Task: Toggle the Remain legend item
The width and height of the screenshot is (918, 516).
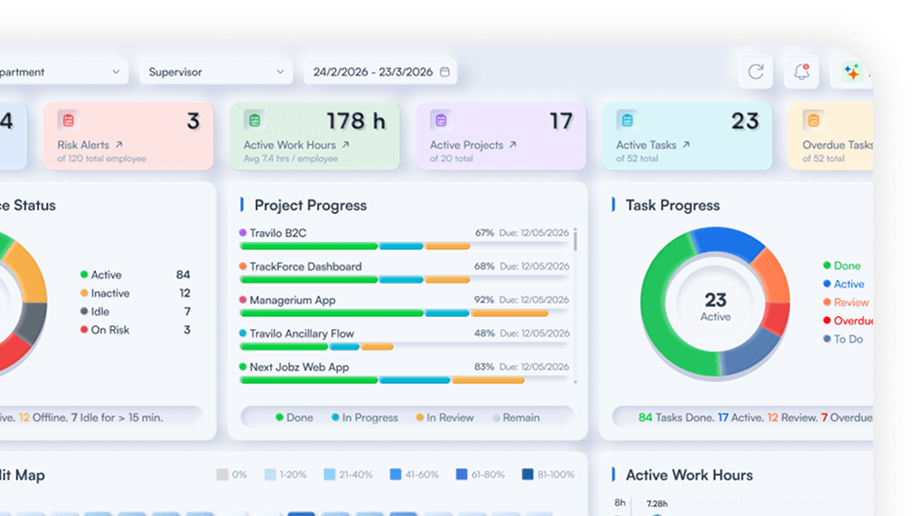Action: (516, 418)
